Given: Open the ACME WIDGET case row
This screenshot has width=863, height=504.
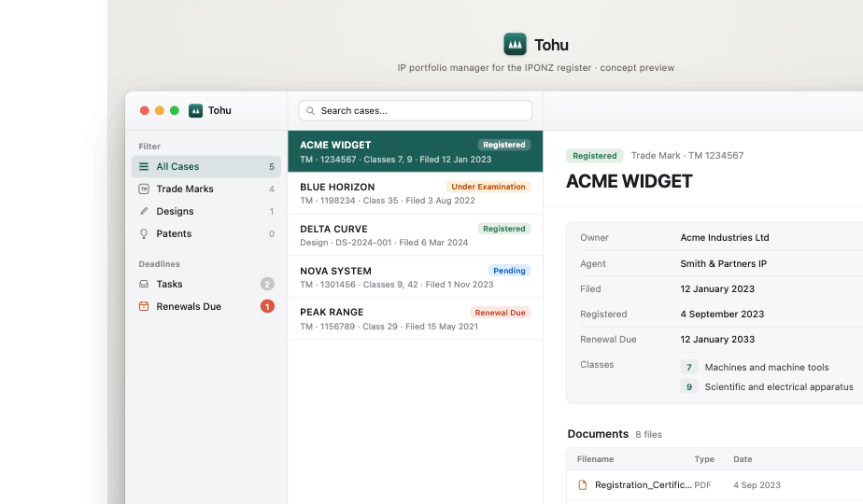Looking at the screenshot, I should pyautogui.click(x=415, y=151).
